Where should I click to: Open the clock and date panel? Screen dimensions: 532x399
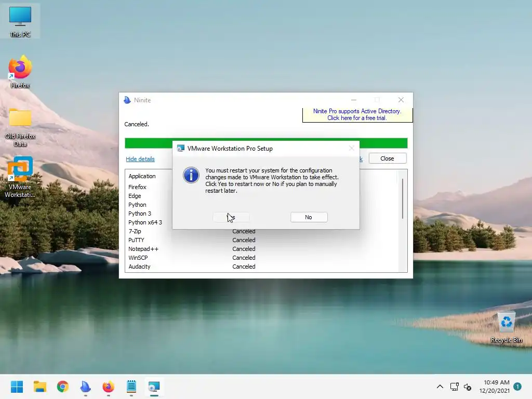(x=495, y=387)
